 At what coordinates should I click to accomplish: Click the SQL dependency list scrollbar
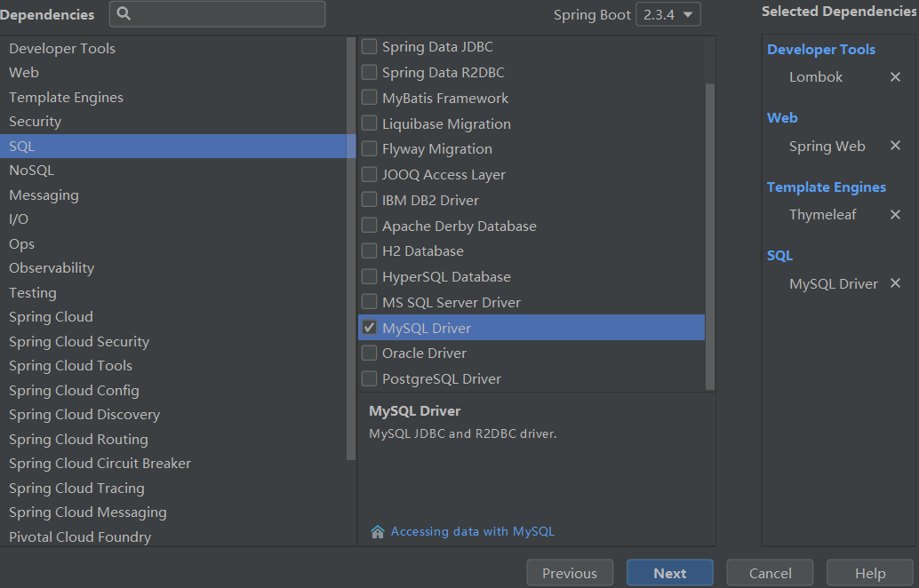(710, 236)
